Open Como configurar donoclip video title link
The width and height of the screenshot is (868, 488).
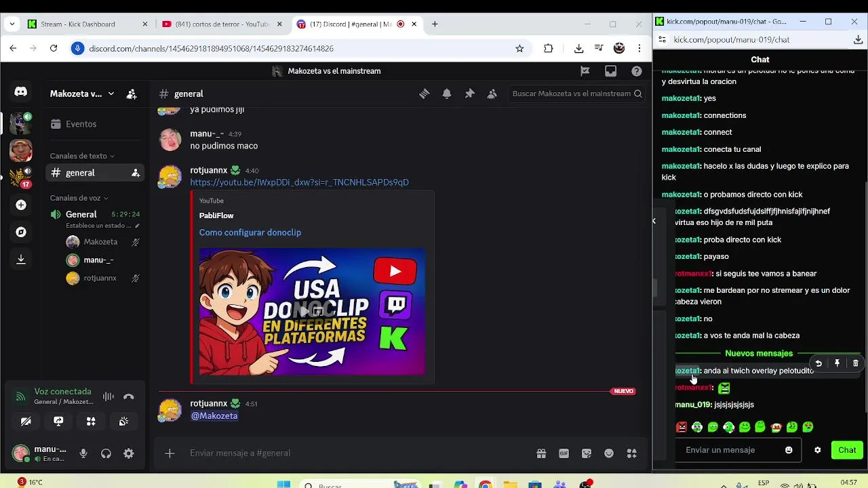250,232
